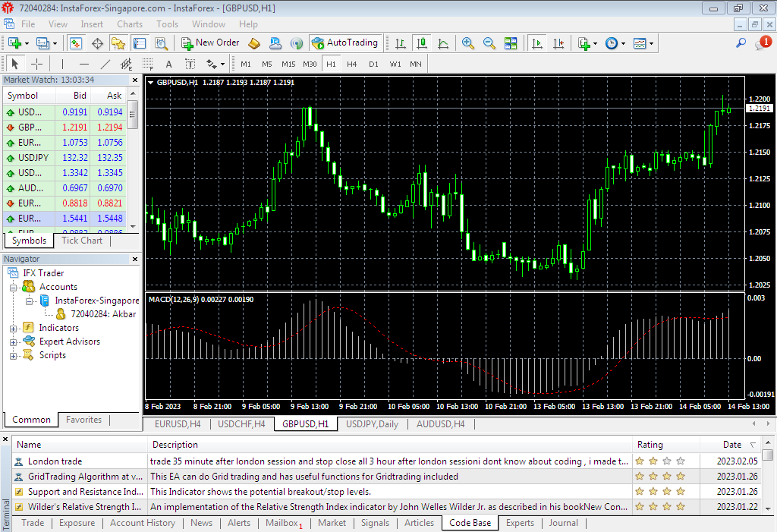Switch chart to line chart style

(x=443, y=43)
